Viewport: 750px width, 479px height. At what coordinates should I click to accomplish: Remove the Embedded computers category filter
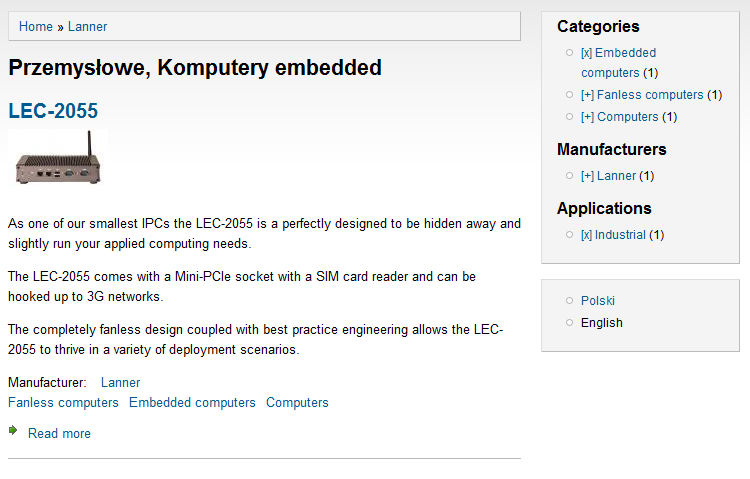coord(619,63)
